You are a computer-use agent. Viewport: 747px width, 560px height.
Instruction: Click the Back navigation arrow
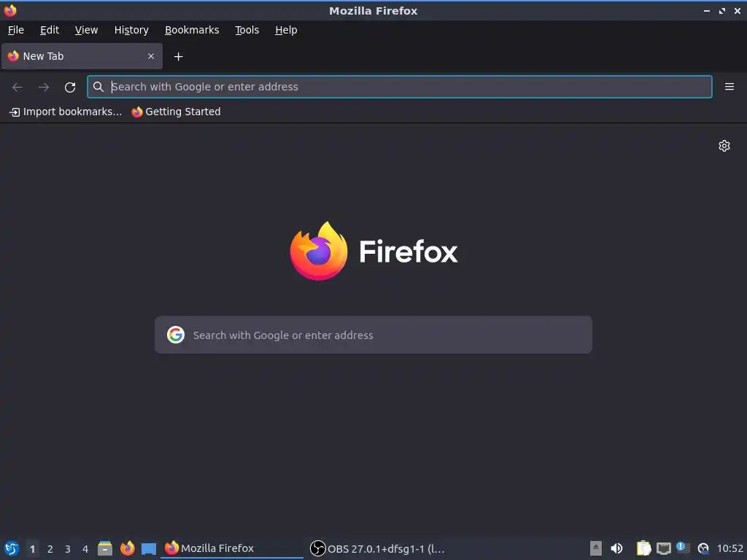tap(18, 87)
